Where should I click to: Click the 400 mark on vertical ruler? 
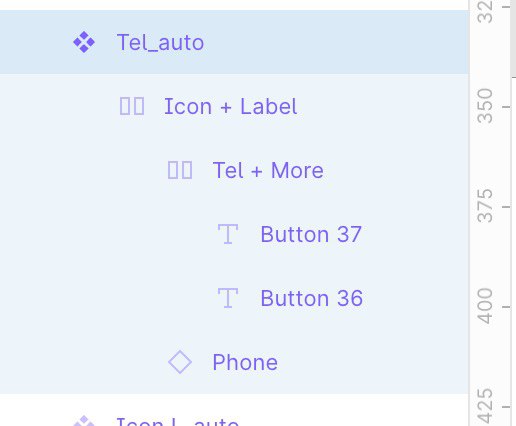(x=484, y=306)
